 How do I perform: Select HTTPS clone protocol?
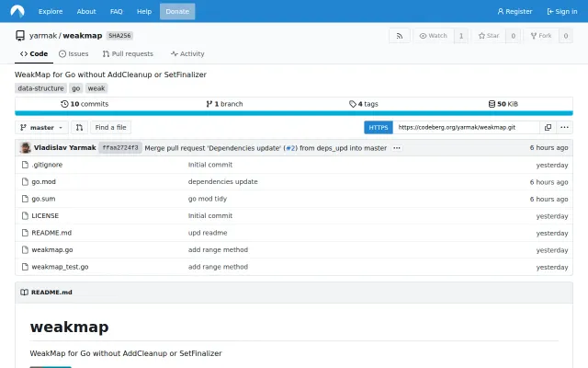(x=378, y=127)
